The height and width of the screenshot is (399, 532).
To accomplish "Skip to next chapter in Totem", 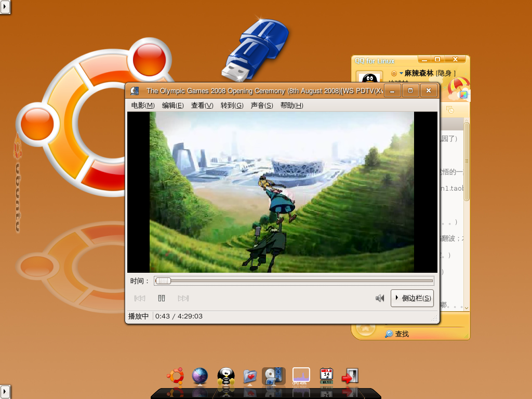I will coord(183,298).
